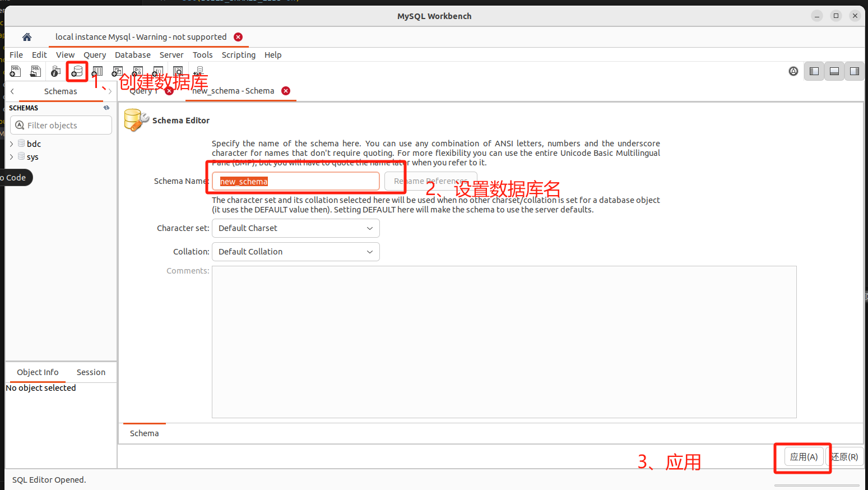Open the Tools menu

[203, 55]
